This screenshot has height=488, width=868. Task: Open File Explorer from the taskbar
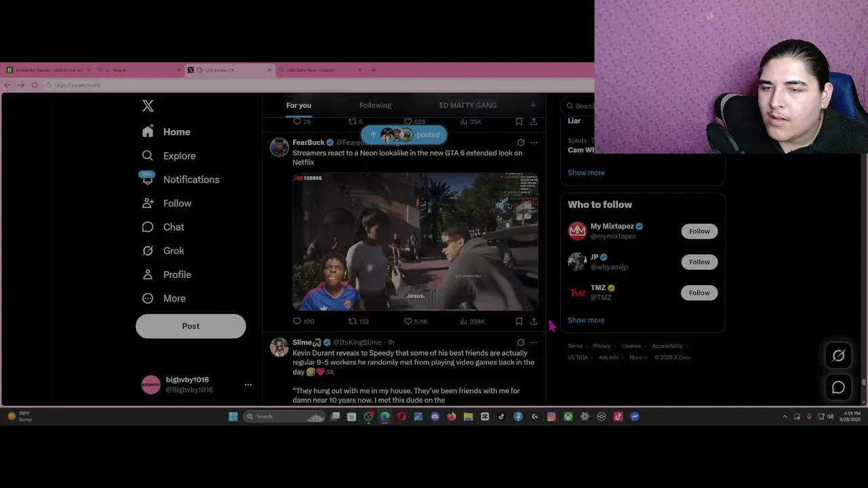pos(468,416)
